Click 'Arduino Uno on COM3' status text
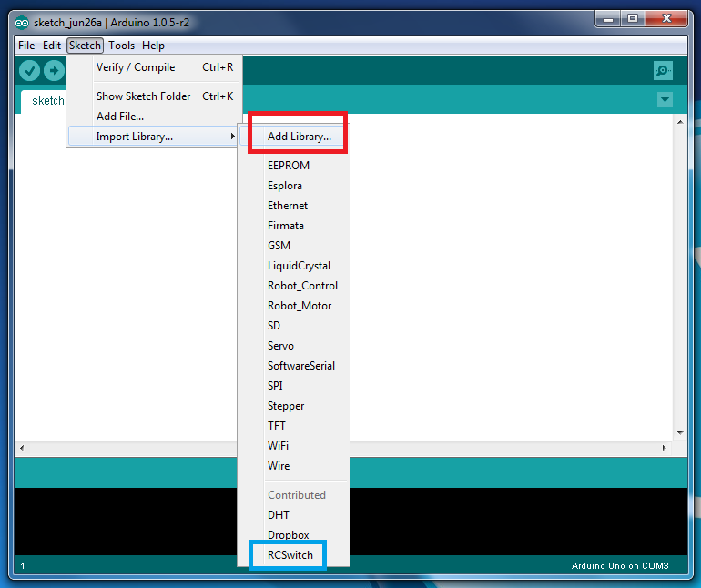This screenshot has height=588, width=701. (x=620, y=566)
